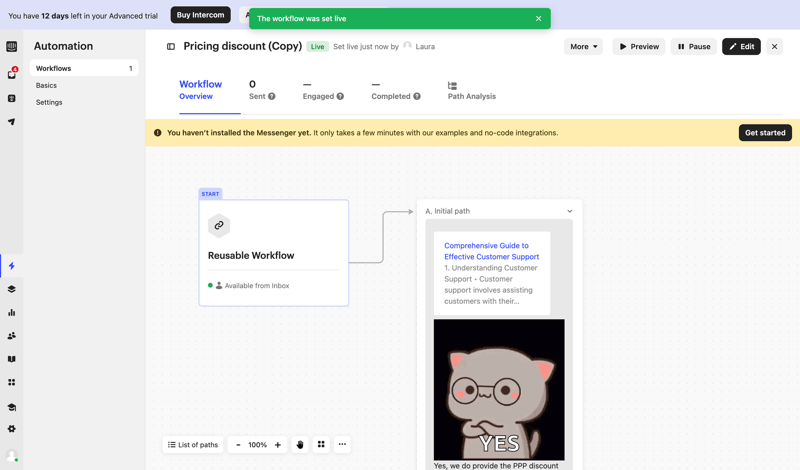Select the Reusable Workflow start card
800x470 pixels.
click(x=273, y=253)
